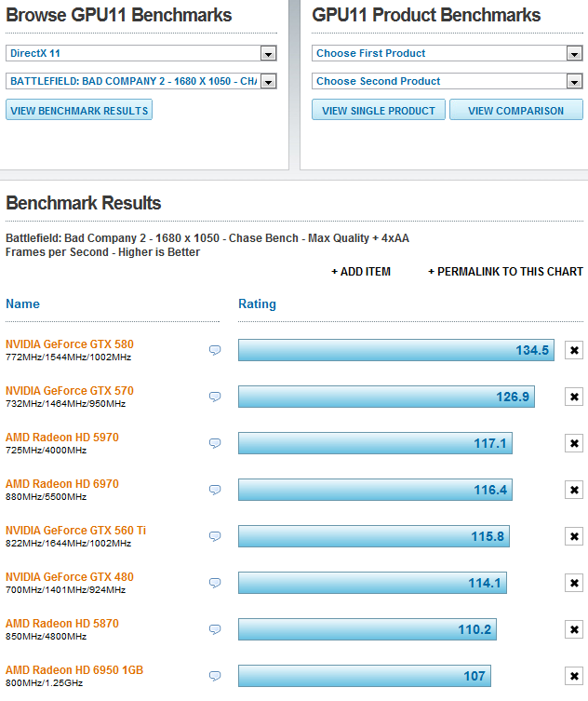
Task: Open NVIDIA GeForce GTX 560 Ti link
Action: click(76, 531)
